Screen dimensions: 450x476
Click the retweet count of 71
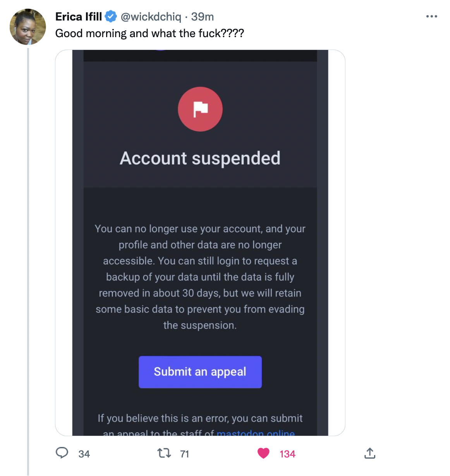[185, 454]
